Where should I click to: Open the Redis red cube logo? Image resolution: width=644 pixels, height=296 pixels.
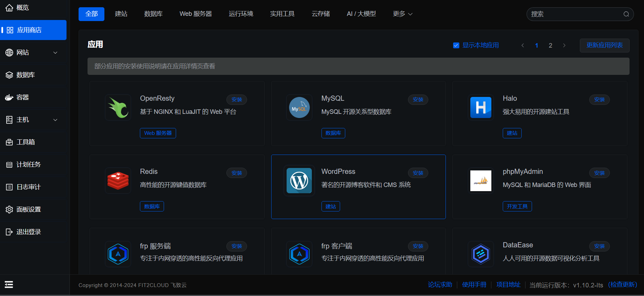pos(118,181)
